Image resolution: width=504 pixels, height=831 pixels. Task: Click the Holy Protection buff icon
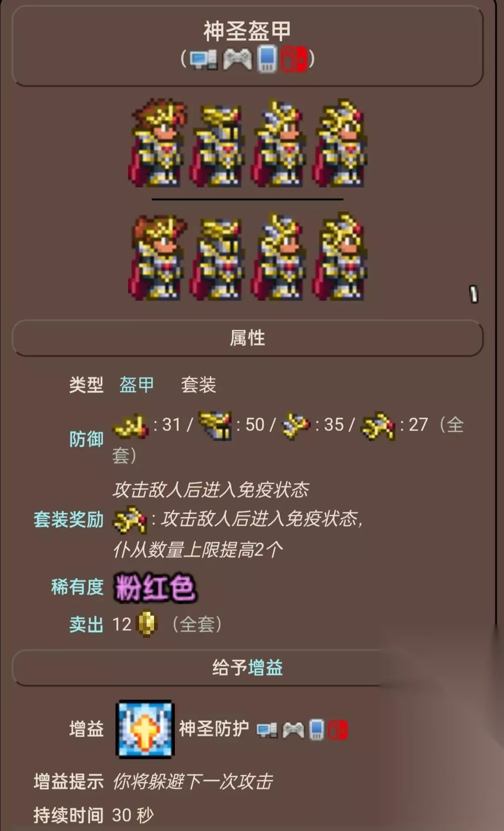click(145, 729)
